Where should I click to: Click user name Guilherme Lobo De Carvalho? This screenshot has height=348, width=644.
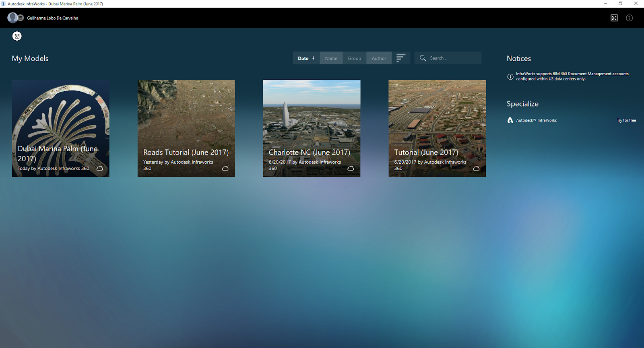tap(53, 18)
